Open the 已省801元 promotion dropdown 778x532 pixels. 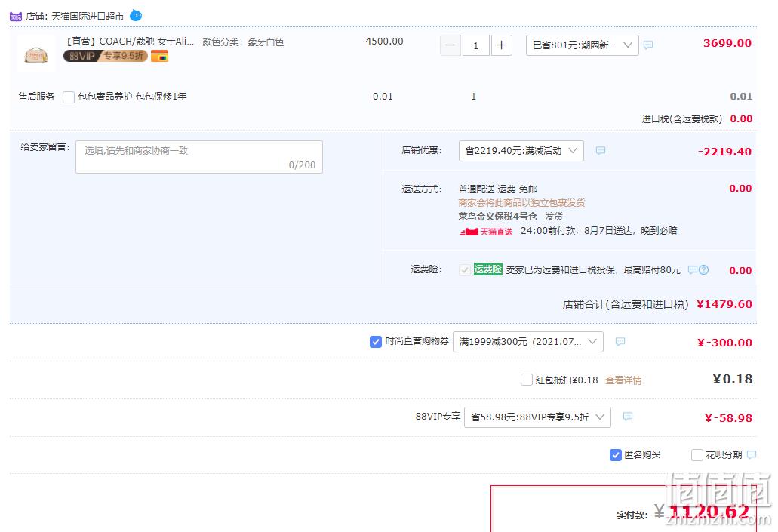pyautogui.click(x=582, y=45)
